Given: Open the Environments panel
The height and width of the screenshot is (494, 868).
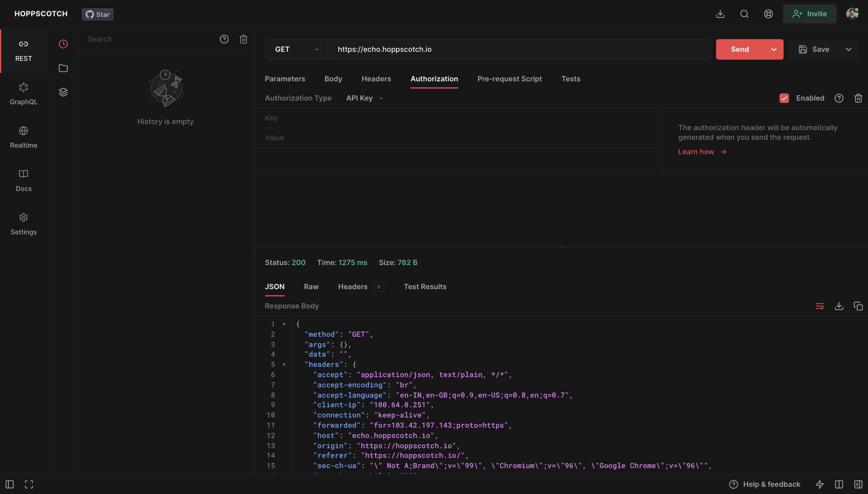Looking at the screenshot, I should pyautogui.click(x=63, y=92).
